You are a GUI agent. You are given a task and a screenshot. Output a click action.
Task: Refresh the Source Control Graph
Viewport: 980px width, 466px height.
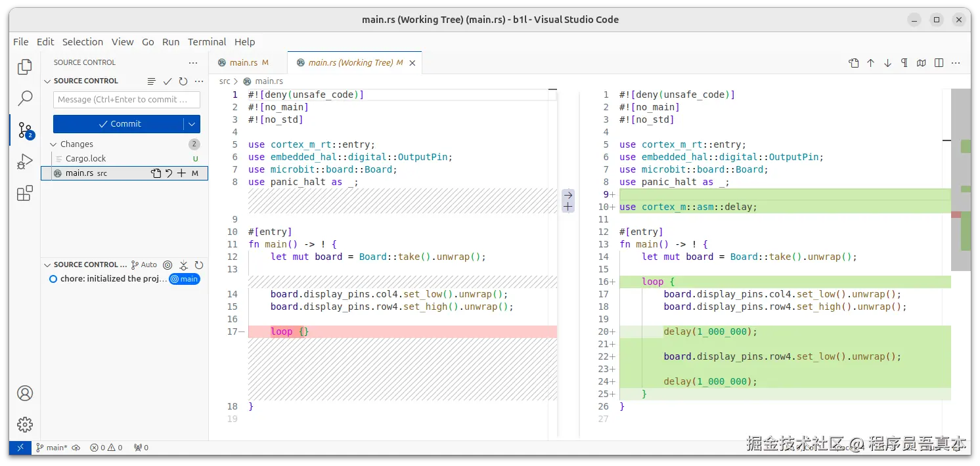(199, 265)
